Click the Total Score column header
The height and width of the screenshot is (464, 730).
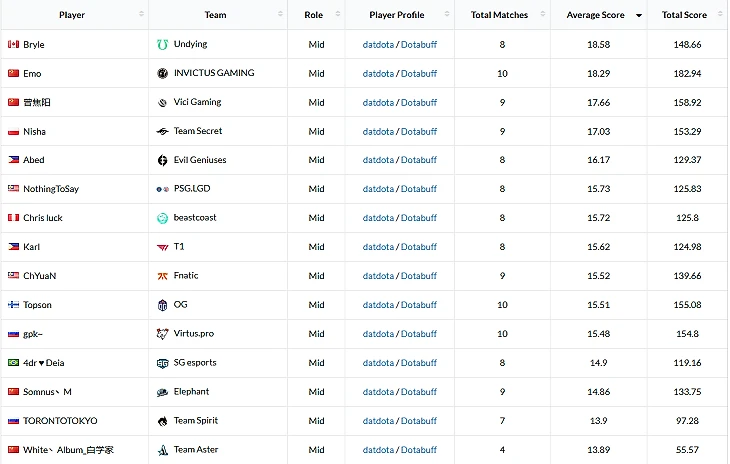(x=684, y=15)
